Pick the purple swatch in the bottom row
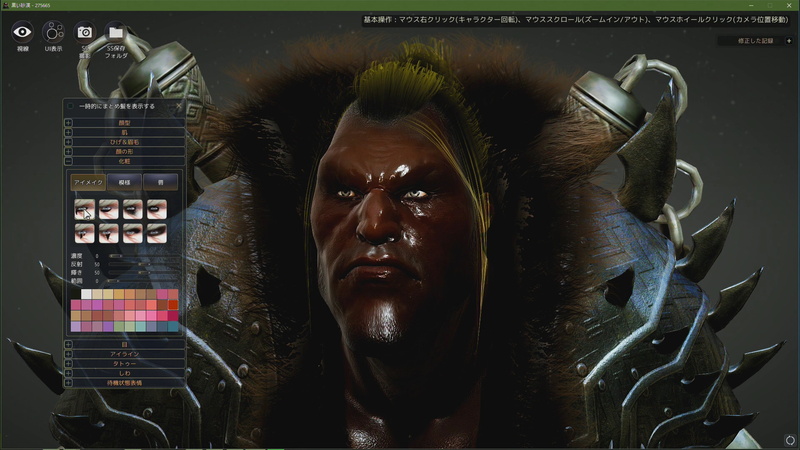The height and width of the screenshot is (450, 800). (x=108, y=327)
